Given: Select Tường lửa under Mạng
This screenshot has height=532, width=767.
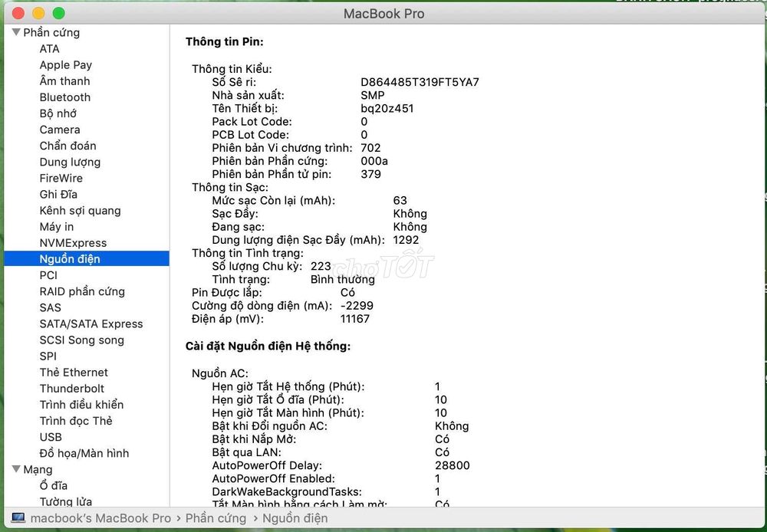Looking at the screenshot, I should pyautogui.click(x=65, y=501).
